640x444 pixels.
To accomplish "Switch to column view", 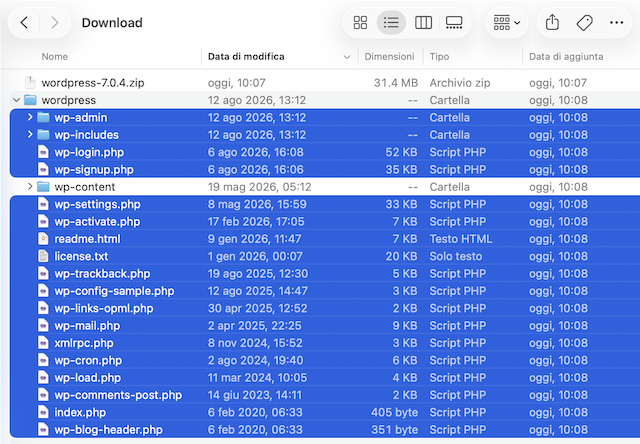I will 423,22.
